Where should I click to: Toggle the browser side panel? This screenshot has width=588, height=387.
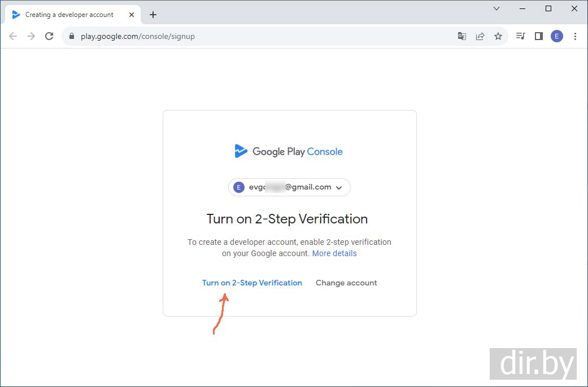click(x=539, y=36)
